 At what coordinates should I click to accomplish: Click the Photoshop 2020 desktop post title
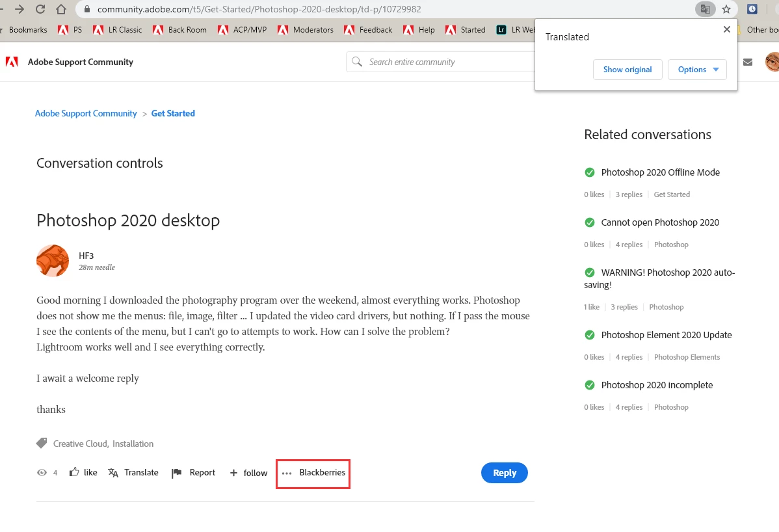pos(128,220)
